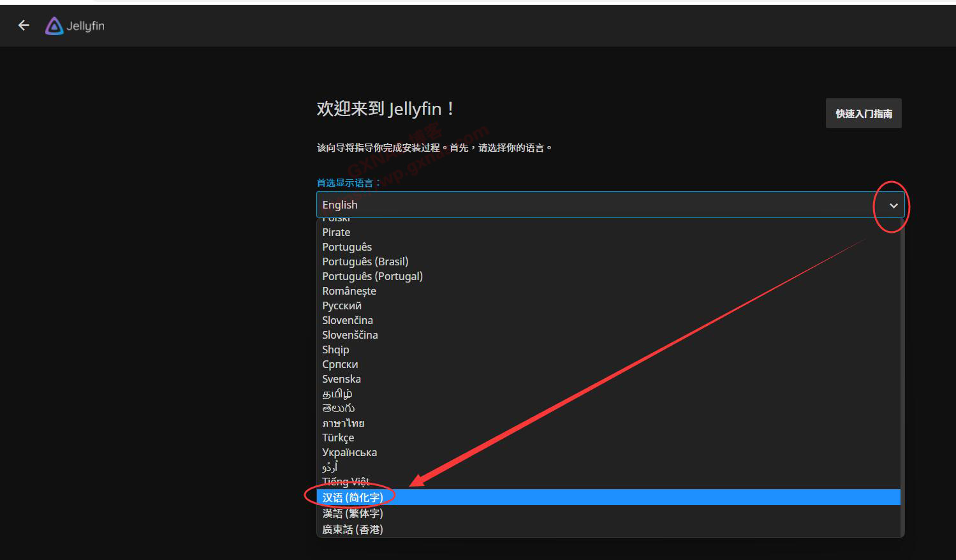Pick Tiếng Việt from the language list
Screen dimensions: 956x560
click(x=346, y=482)
